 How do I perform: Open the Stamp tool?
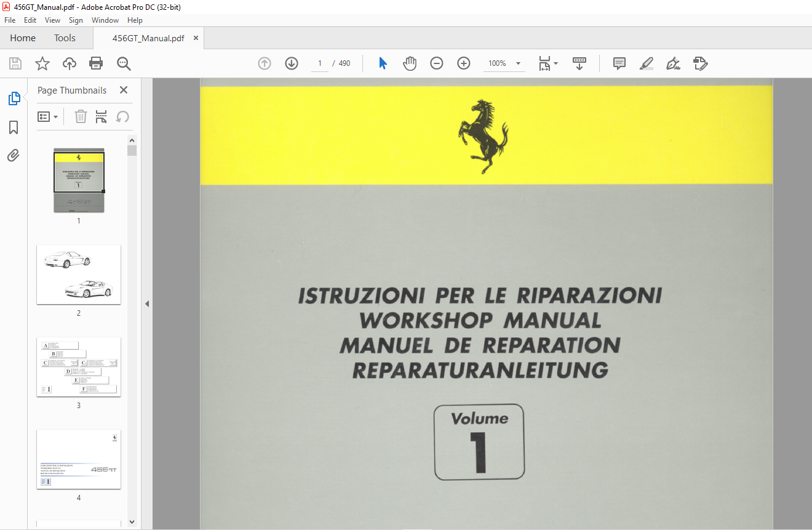click(701, 63)
